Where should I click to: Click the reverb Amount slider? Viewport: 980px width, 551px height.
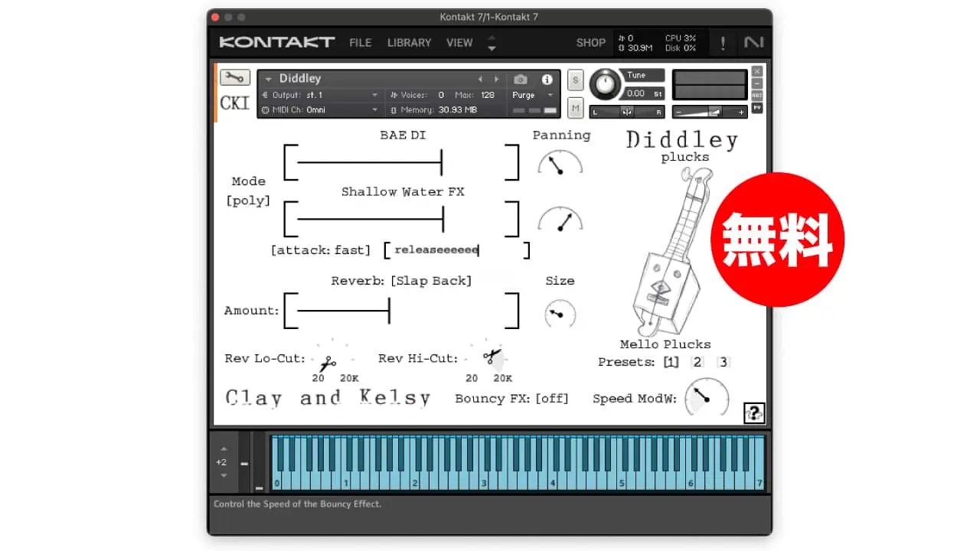click(401, 311)
